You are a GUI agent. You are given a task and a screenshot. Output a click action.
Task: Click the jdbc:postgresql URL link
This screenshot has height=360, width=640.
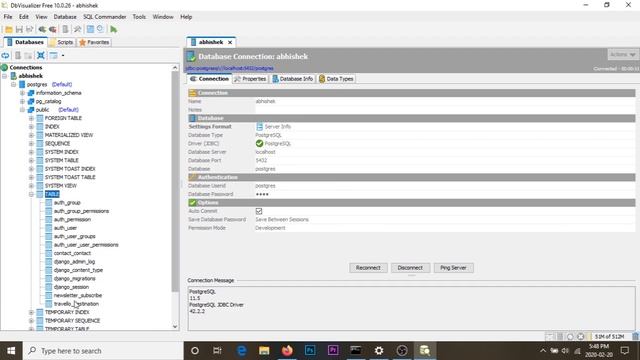click(229, 68)
